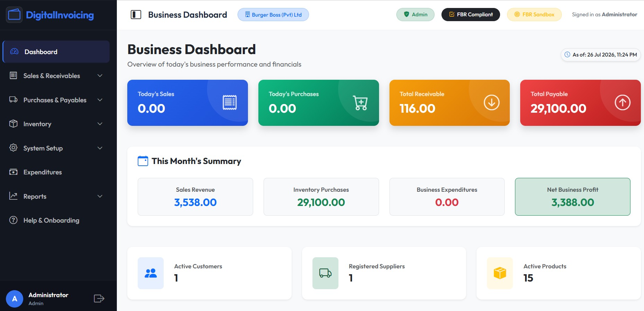Viewport: 644px width, 311px height.
Task: Click 'Overview of today's business performance and financials'
Action: (x=214, y=64)
